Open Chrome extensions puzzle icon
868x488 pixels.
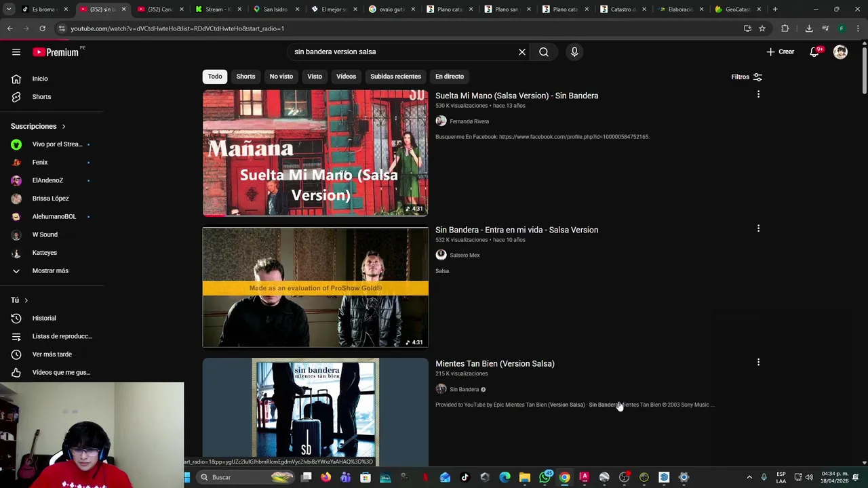(785, 28)
